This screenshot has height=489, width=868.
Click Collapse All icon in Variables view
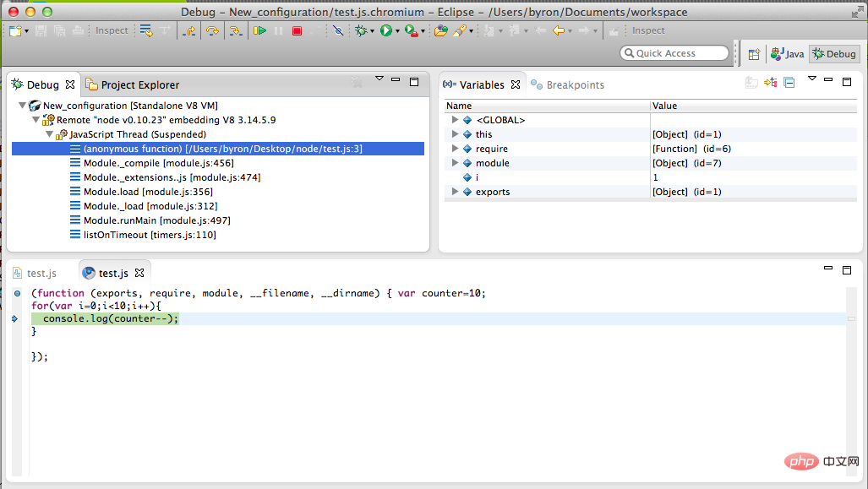point(789,83)
